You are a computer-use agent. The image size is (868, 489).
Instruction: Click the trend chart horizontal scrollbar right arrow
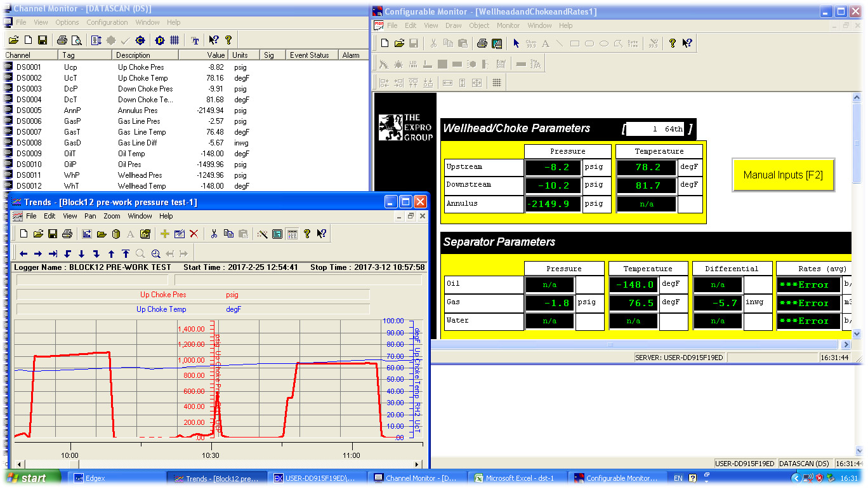[x=417, y=464]
